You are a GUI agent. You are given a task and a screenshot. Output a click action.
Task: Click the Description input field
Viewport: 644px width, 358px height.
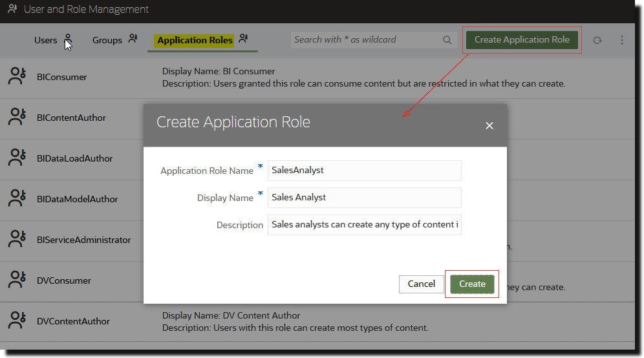tap(364, 225)
